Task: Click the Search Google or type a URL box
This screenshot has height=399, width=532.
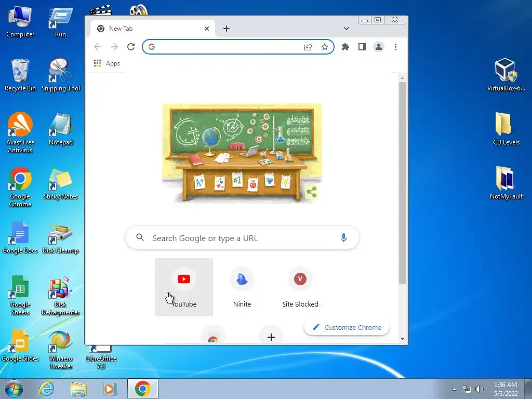Action: click(x=242, y=238)
